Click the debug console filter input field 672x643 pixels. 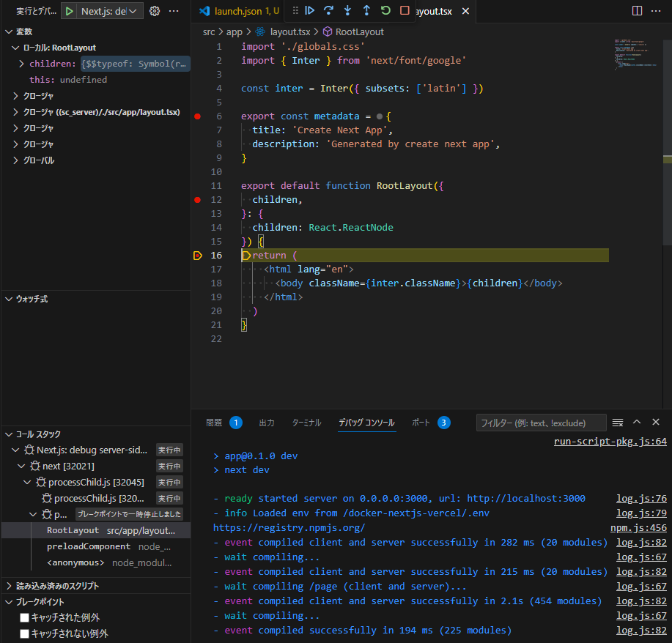tap(541, 423)
